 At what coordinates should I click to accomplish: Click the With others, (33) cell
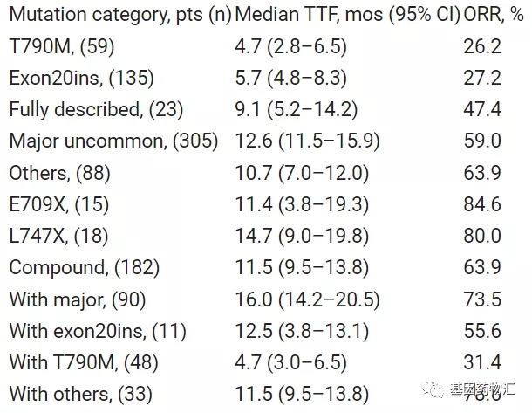[78, 392]
